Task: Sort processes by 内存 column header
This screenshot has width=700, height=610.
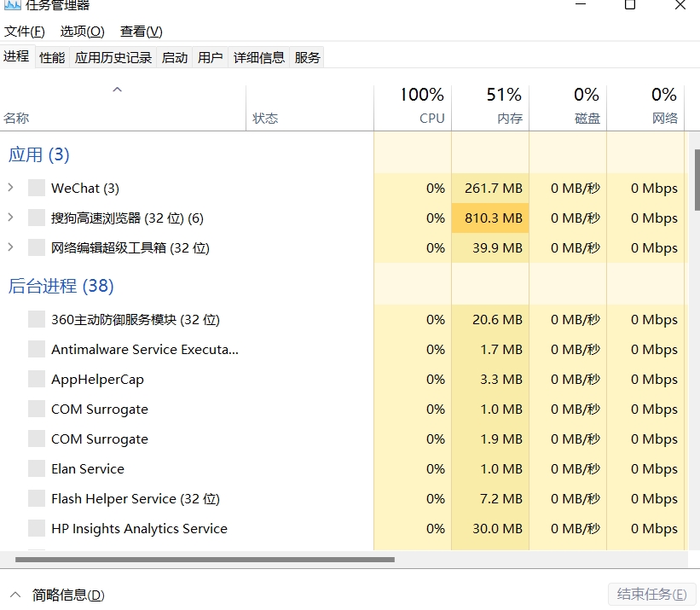Action: pos(490,107)
